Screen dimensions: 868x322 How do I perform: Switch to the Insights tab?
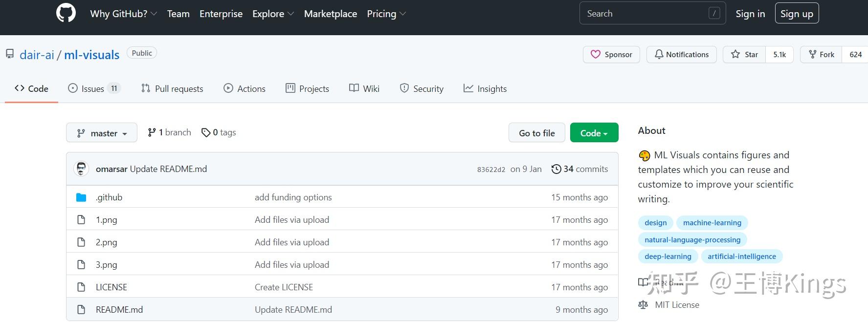[485, 88]
